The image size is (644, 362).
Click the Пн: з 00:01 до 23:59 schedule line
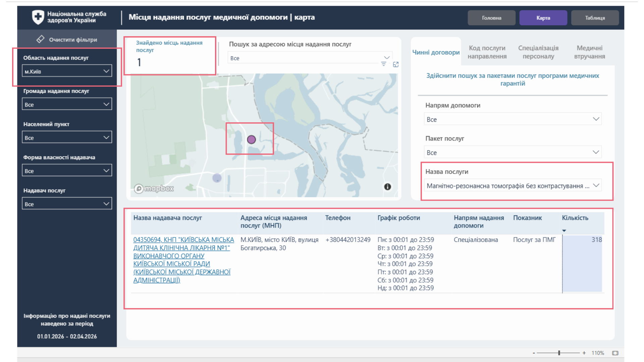[406, 240]
